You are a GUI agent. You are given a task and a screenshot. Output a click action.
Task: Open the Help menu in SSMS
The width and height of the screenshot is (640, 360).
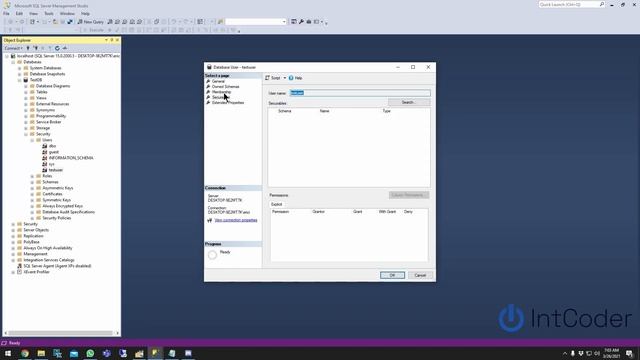click(85, 13)
